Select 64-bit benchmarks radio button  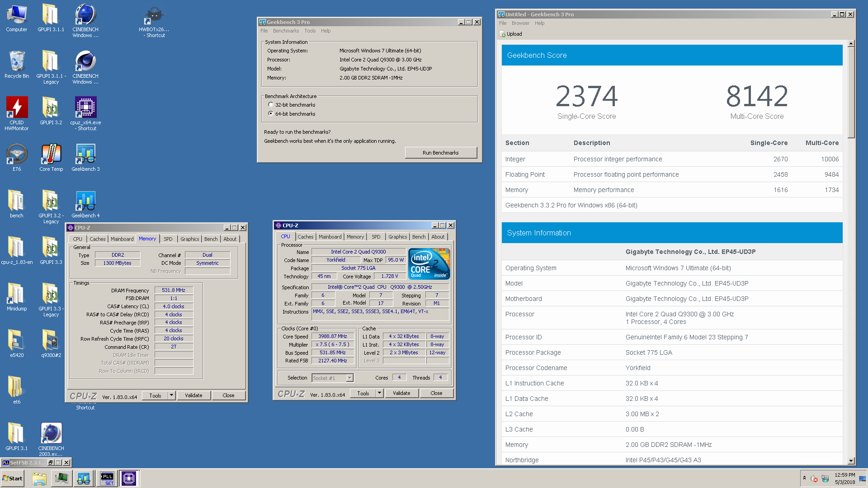click(271, 114)
